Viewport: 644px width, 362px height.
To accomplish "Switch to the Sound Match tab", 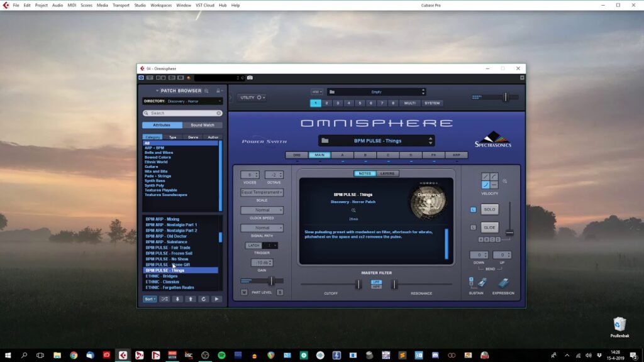I will pos(202,125).
